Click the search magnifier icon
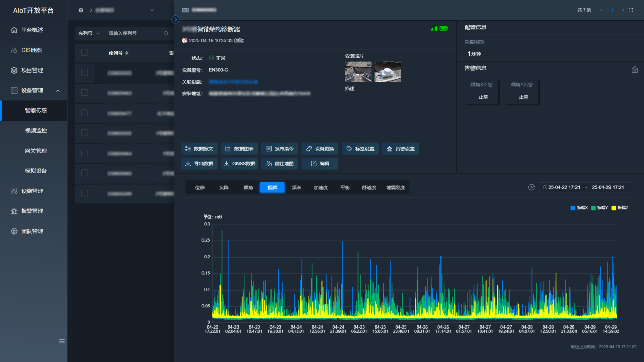Image resolution: width=644 pixels, height=362 pixels. pos(166,33)
